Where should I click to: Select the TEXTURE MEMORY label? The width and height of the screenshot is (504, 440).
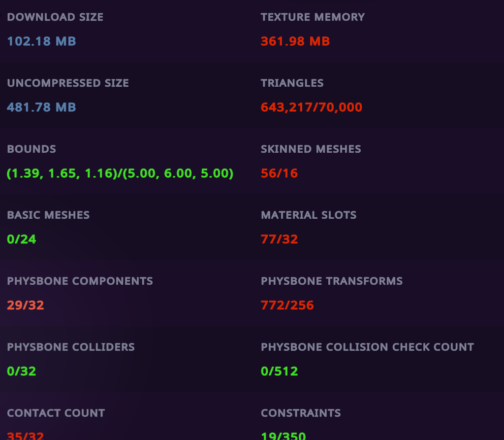tap(313, 17)
